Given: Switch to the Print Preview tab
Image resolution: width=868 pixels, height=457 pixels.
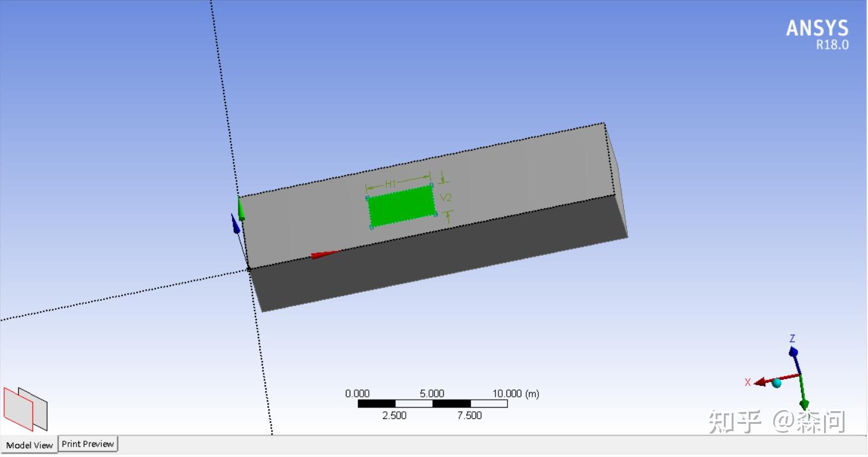Looking at the screenshot, I should (87, 444).
